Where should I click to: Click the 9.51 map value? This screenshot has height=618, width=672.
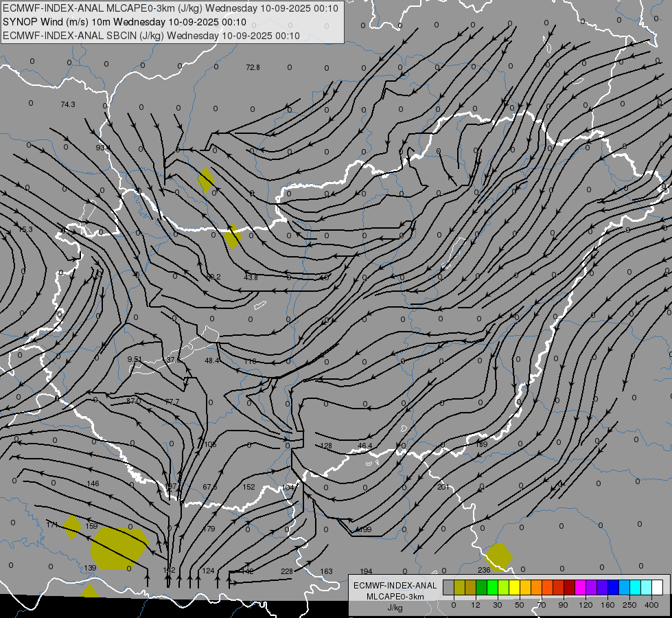coord(135,359)
